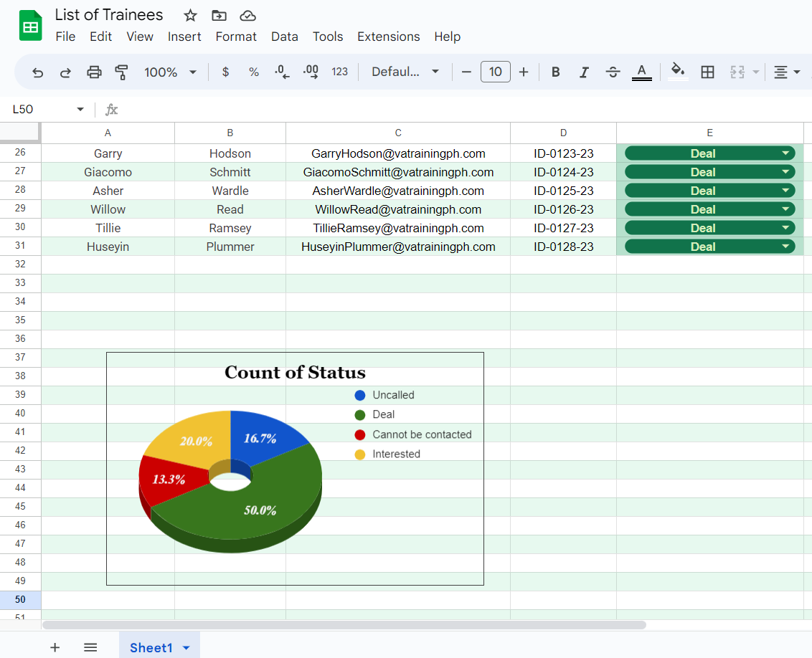Increase font size with plus button
Viewport: 812px width, 658px height.
[524, 72]
